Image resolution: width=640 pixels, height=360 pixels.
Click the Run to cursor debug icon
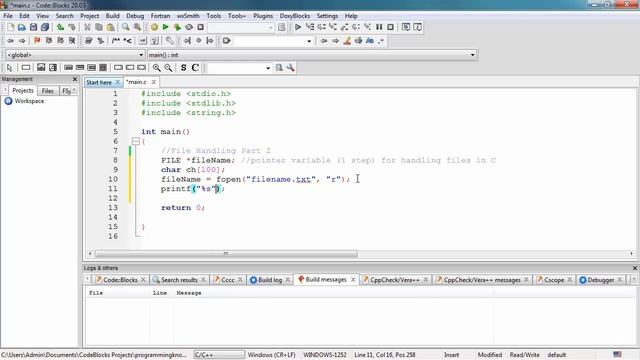[x=310, y=27]
